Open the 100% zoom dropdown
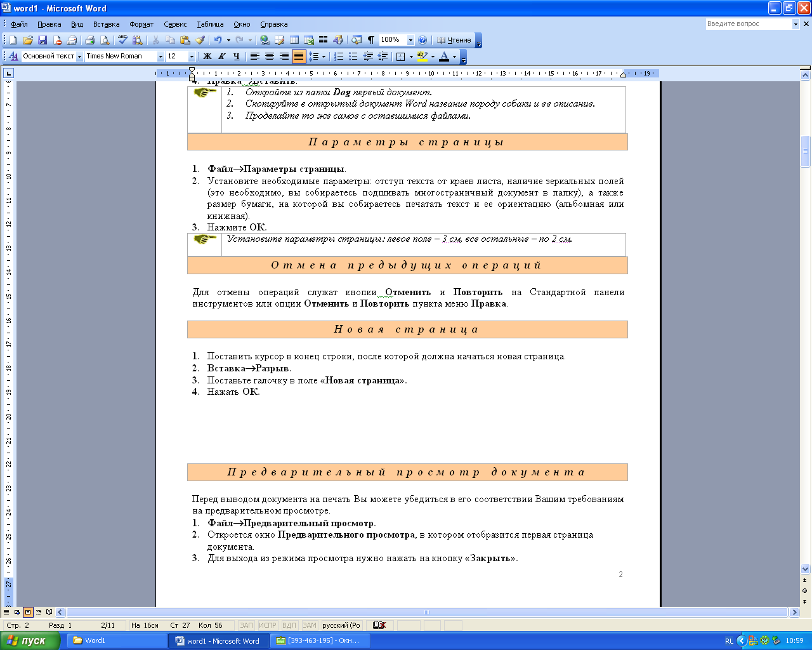The height and width of the screenshot is (650, 812). tap(410, 40)
